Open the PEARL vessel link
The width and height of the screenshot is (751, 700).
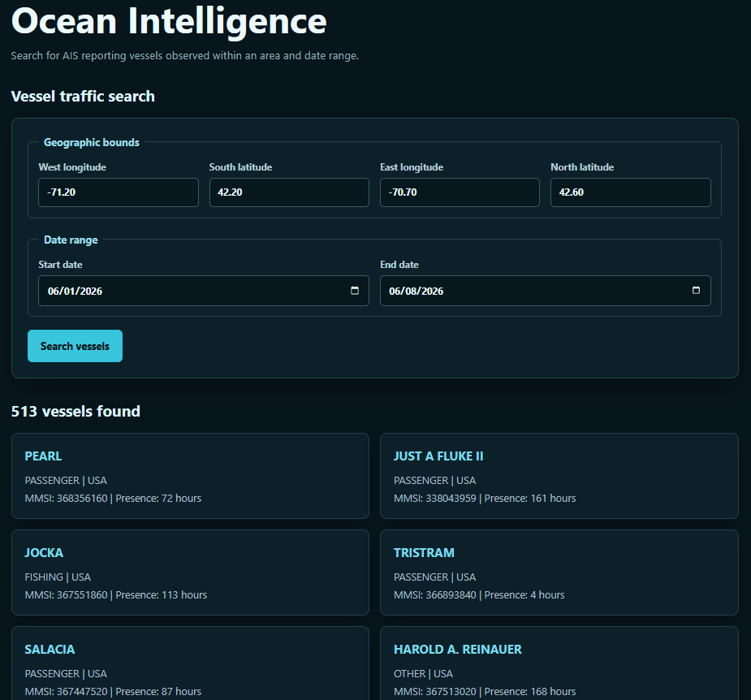coord(43,456)
